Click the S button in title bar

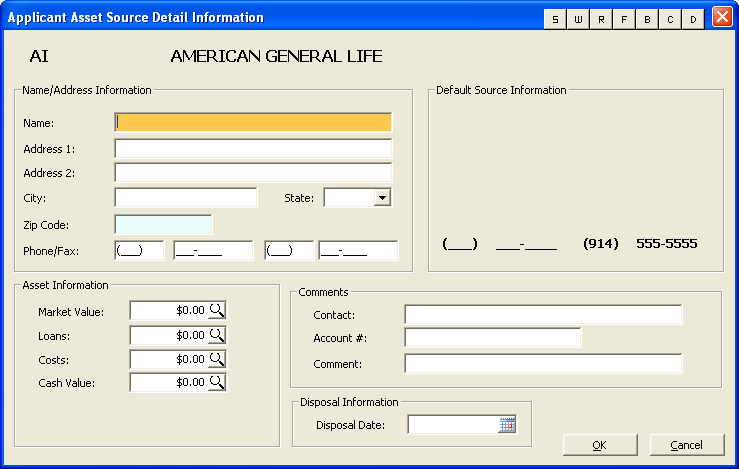[555, 19]
